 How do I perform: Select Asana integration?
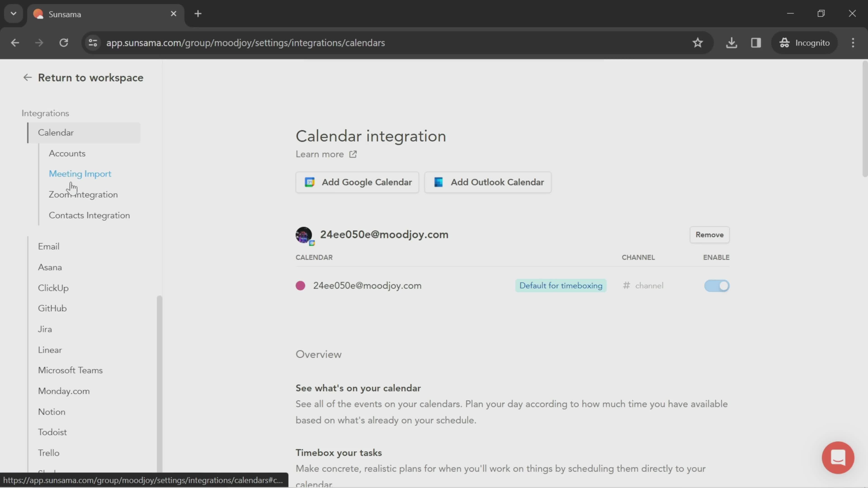click(x=50, y=267)
